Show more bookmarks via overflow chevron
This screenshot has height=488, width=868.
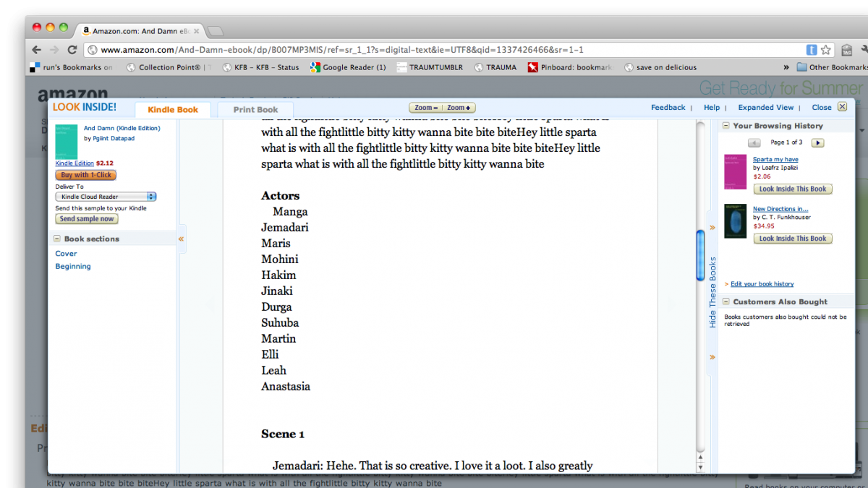(786, 67)
